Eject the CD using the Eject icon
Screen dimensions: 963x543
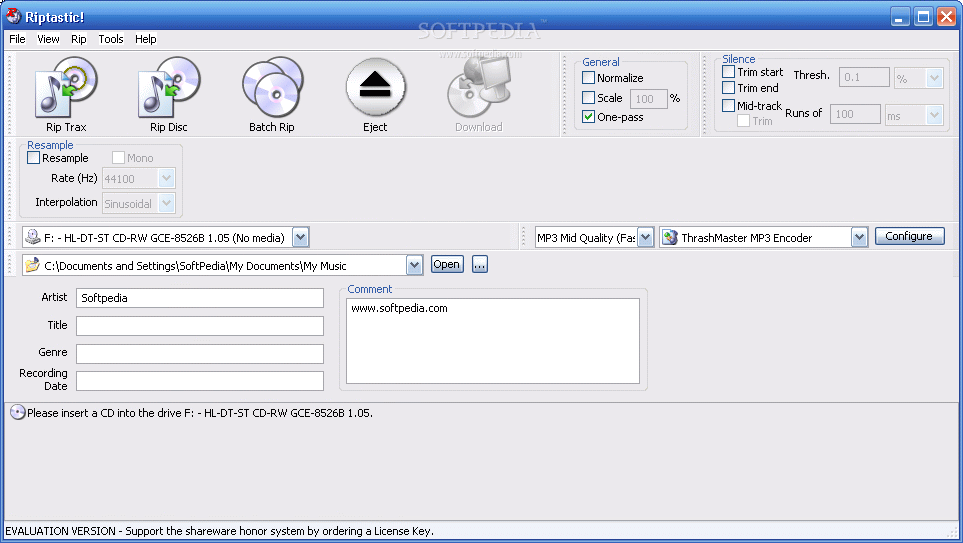pos(375,87)
